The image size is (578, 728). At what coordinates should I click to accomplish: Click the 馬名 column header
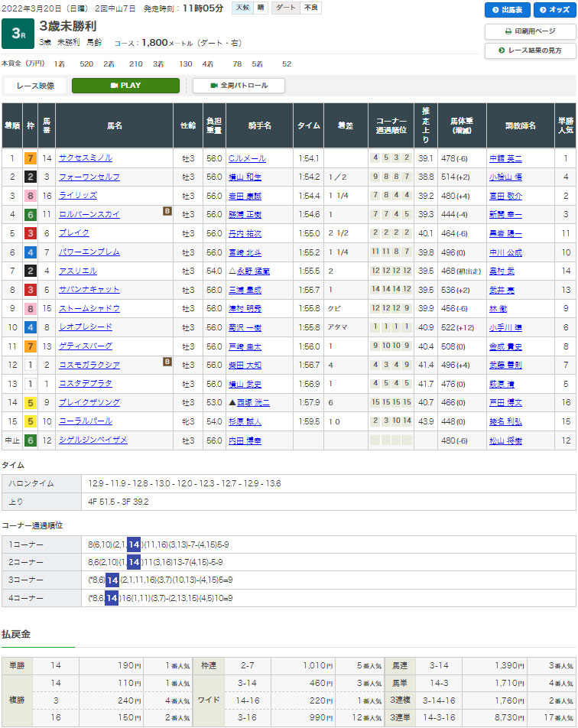pyautogui.click(x=114, y=125)
